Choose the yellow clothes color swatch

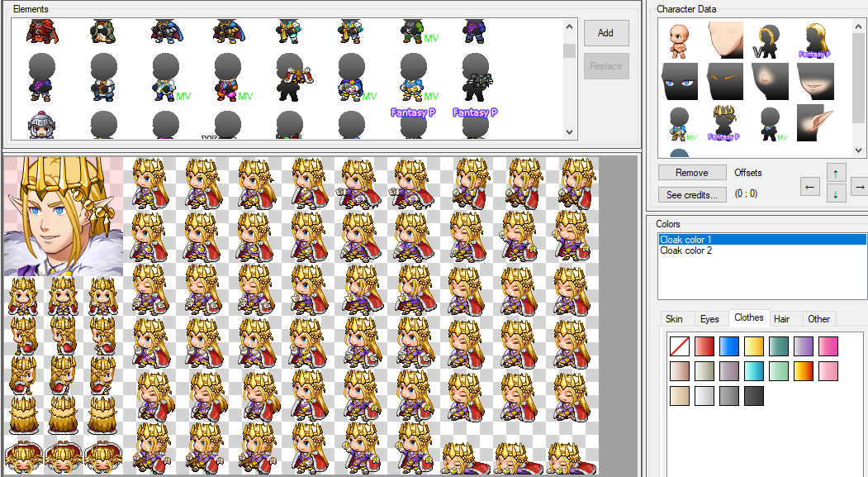754,346
